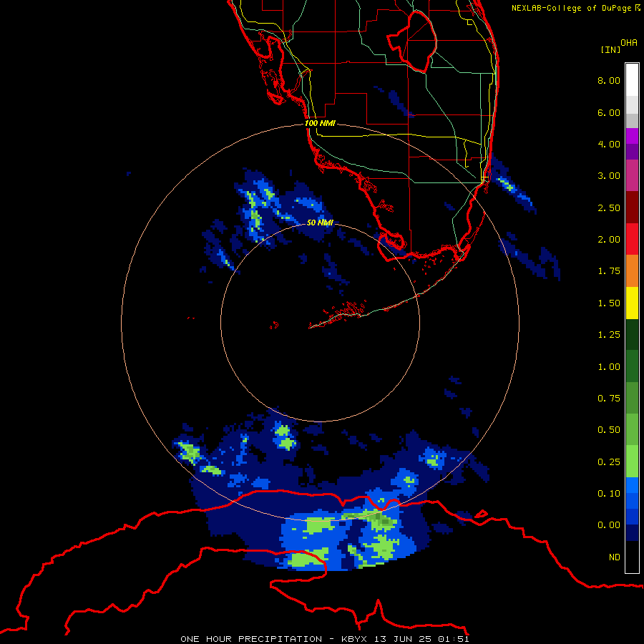Select the white 8.00 legend swatch
The image size is (644, 644).
coord(632,80)
